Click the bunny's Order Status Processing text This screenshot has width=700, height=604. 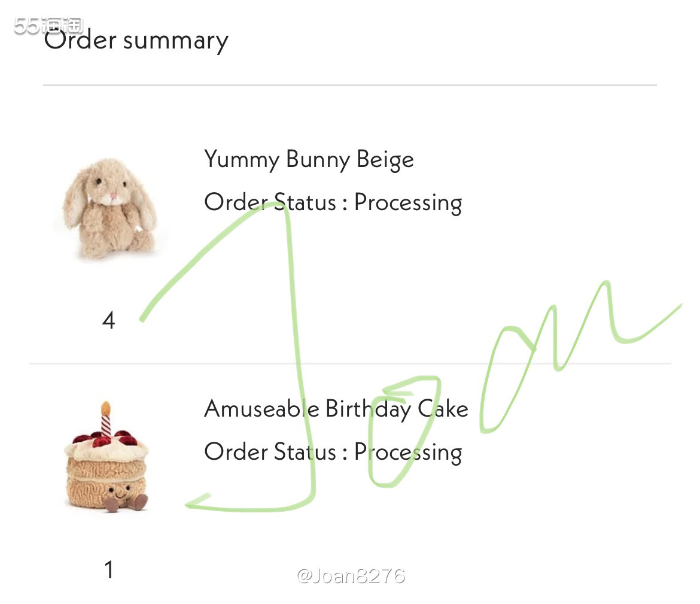[333, 202]
